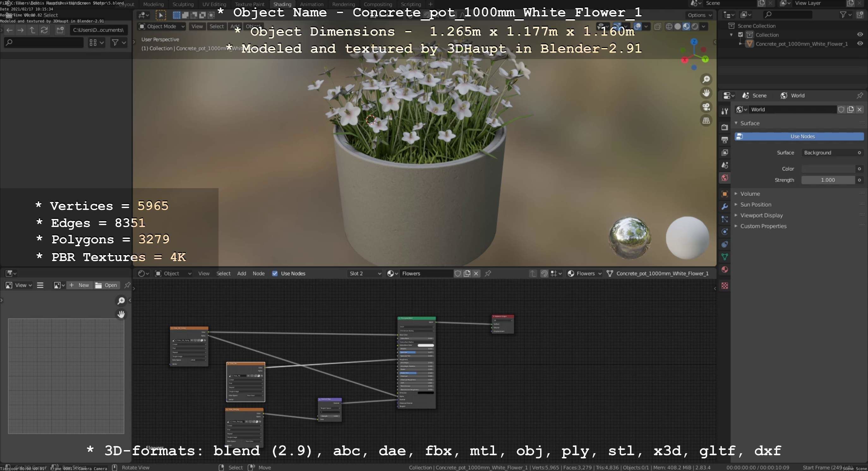Open the node editor Object type dropdown
Screen dimensions: 868x471
tap(173, 273)
